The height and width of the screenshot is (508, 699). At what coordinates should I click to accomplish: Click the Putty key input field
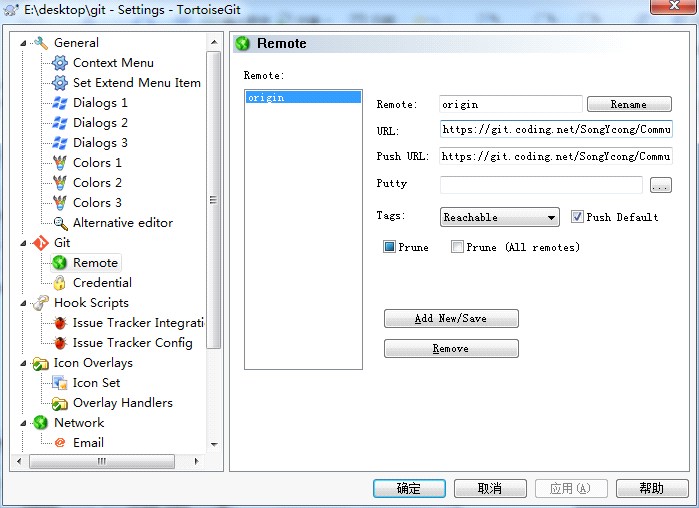(x=541, y=185)
